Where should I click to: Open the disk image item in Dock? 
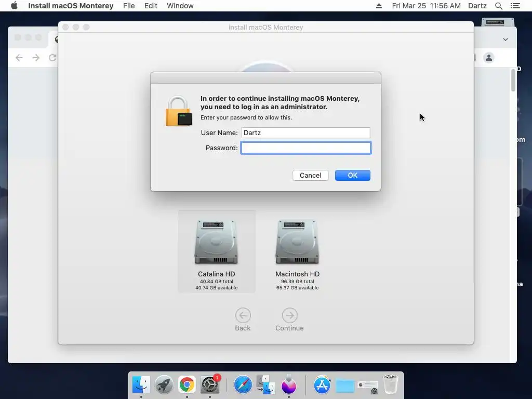tap(368, 387)
